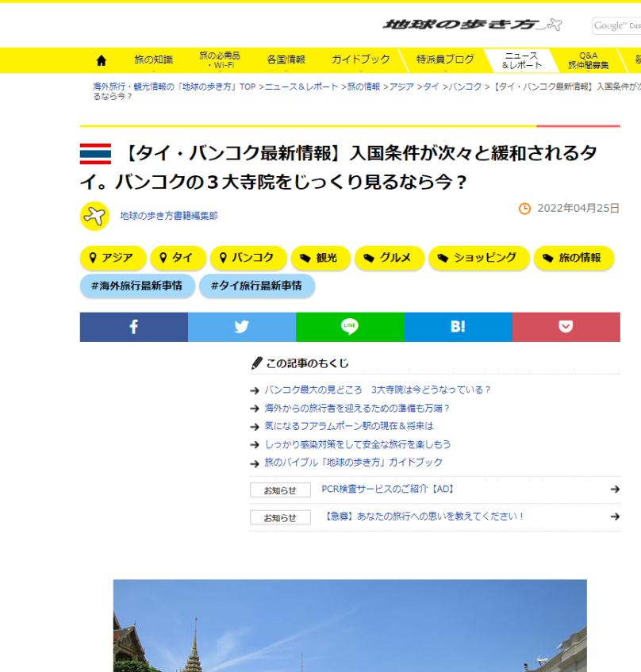Jump to バンコク最大の見どころ section
The height and width of the screenshot is (672, 641).
377,390
